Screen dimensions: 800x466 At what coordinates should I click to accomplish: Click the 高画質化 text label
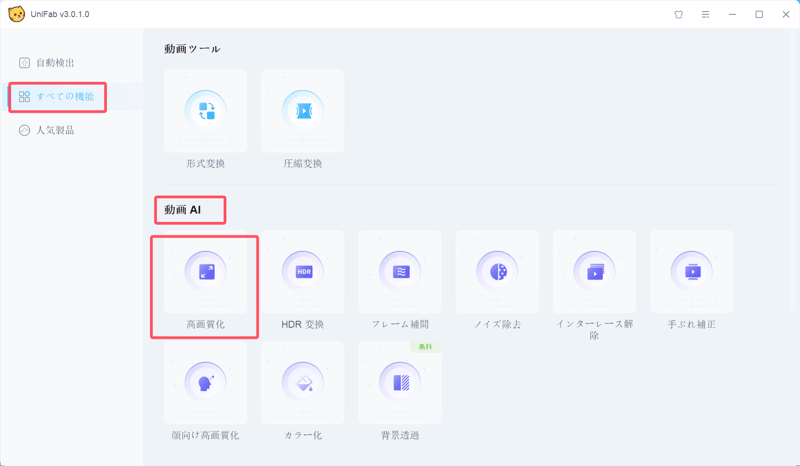(x=205, y=325)
